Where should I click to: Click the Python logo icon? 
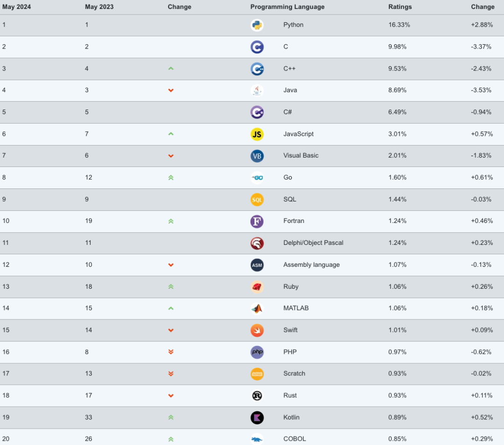point(257,25)
